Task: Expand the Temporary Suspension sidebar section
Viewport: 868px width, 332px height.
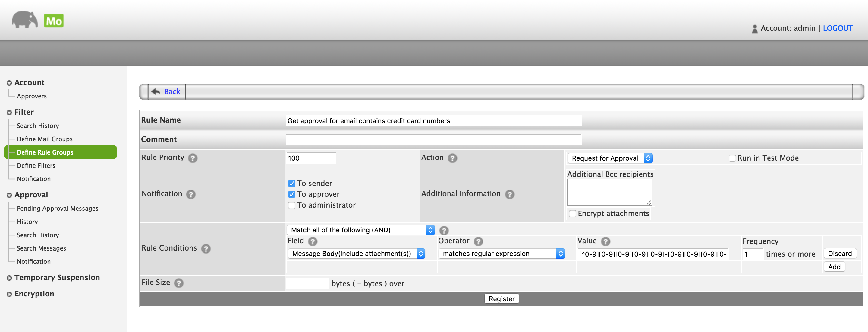Action: click(x=57, y=277)
